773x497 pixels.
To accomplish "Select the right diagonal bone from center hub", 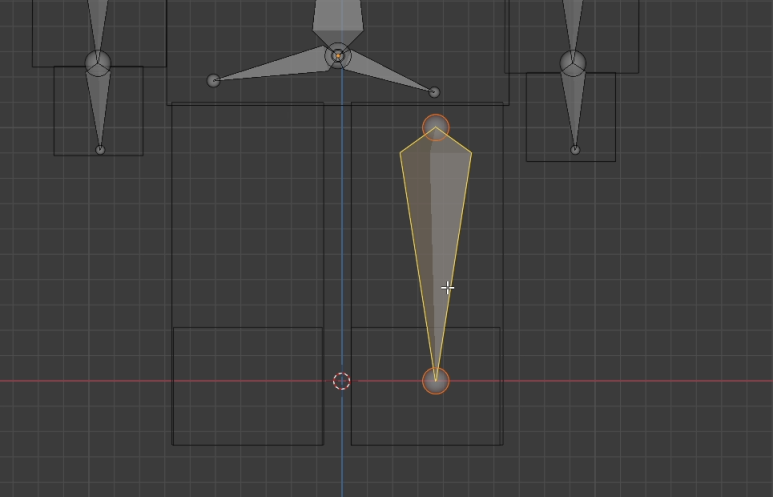I will pyautogui.click(x=387, y=71).
